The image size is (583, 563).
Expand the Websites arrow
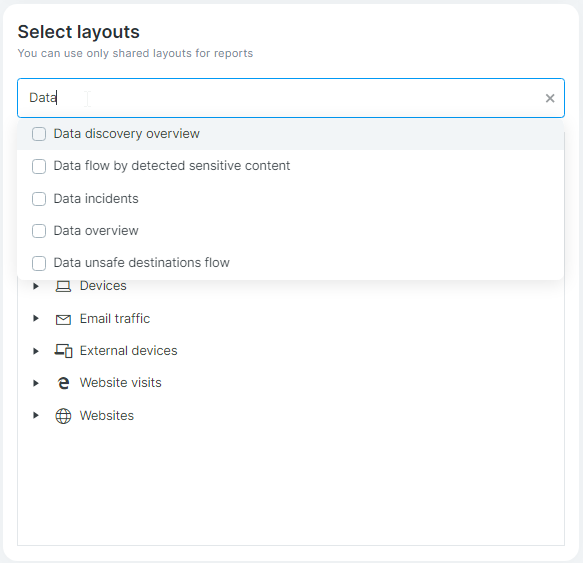point(36,415)
